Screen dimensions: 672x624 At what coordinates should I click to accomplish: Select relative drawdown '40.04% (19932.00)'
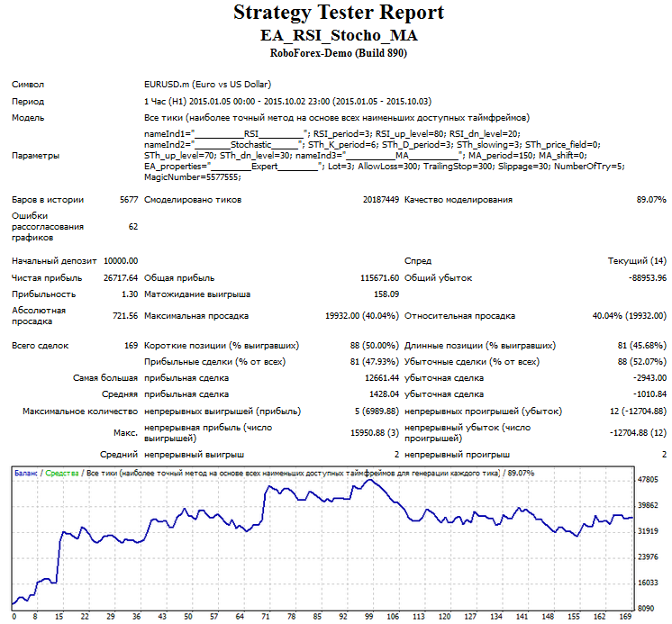[x=629, y=316]
